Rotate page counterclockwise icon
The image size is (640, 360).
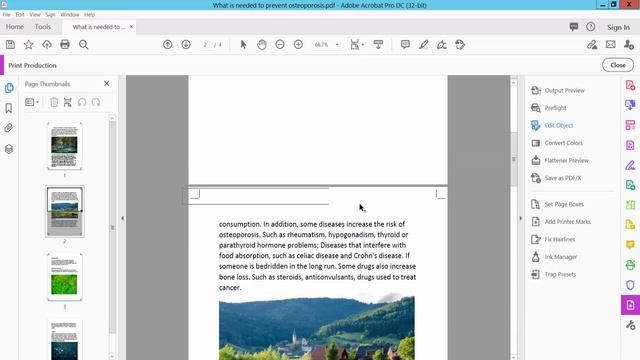pyautogui.click(x=82, y=102)
